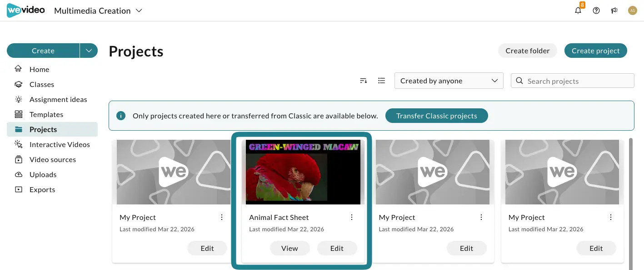Click Edit on third My Project card
Image resolution: width=644 pixels, height=270 pixels.
466,248
